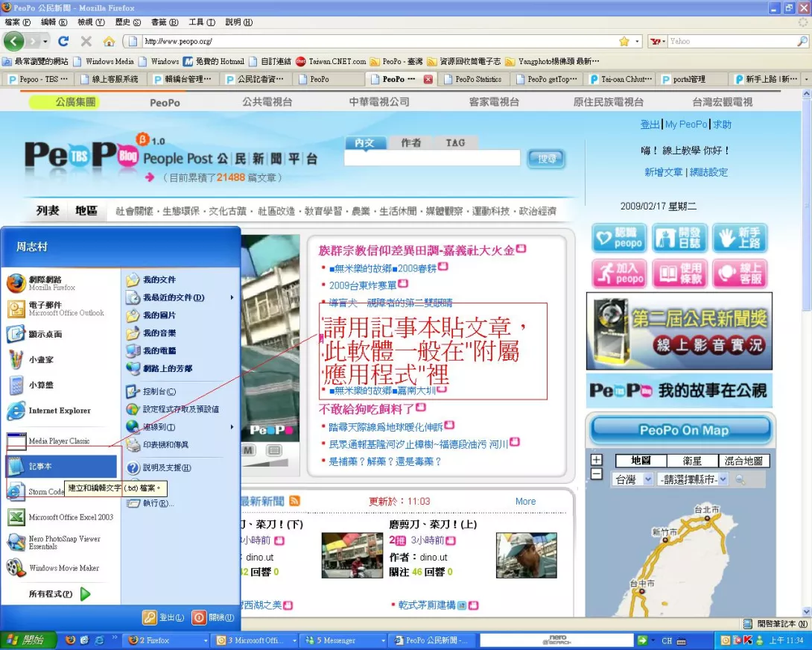812x650 pixels.
Task: Switch map to 混合地圖 view
Action: (x=743, y=461)
